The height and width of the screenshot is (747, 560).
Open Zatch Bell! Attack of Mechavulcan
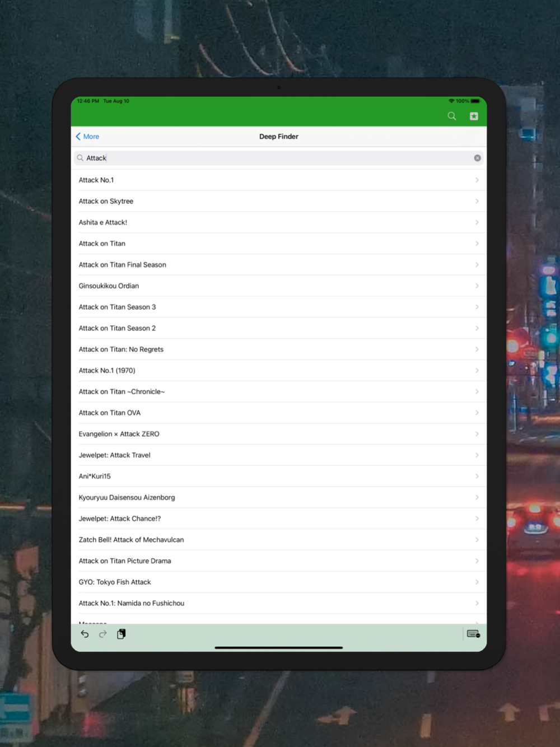tap(279, 540)
